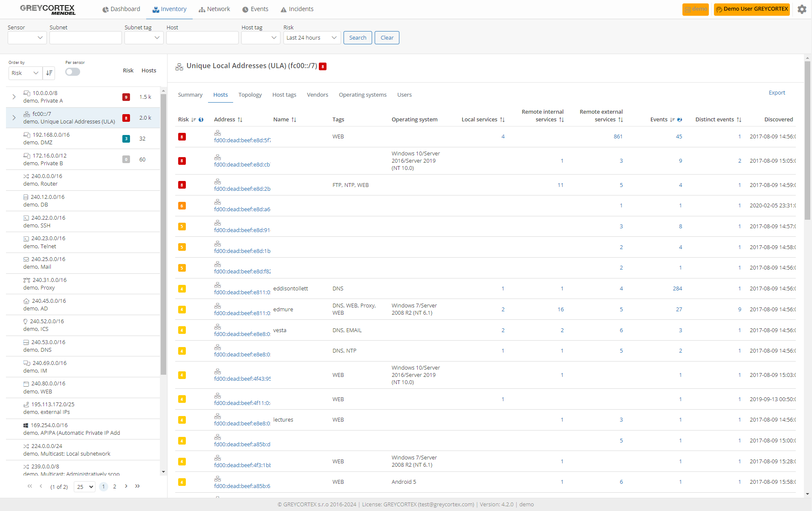The height and width of the screenshot is (511, 812).
Task: Click the info icon in Risk column header
Action: coord(201,119)
